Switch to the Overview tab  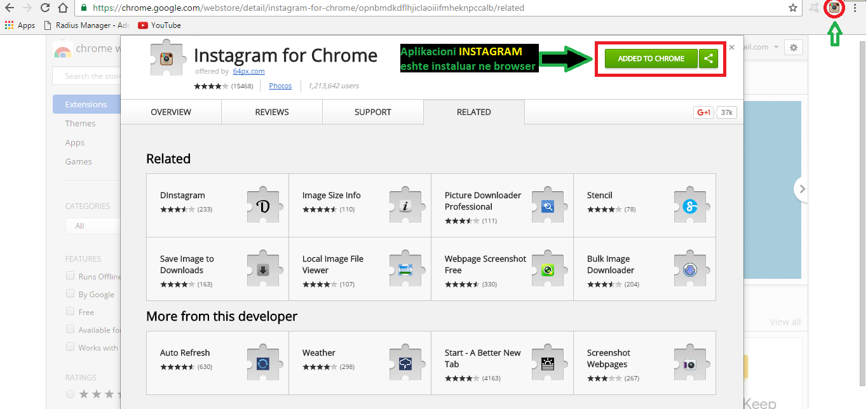pos(171,112)
